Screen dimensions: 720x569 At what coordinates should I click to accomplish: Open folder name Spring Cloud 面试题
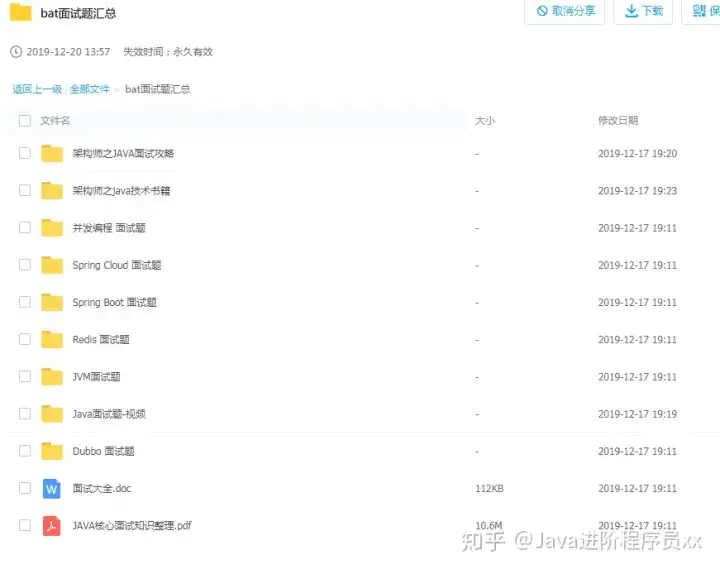point(117,265)
